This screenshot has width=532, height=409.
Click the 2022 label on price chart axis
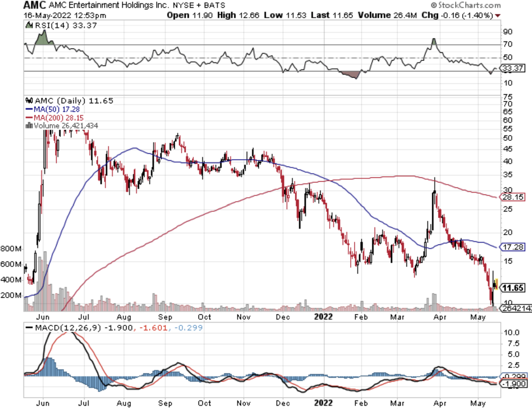(323, 317)
